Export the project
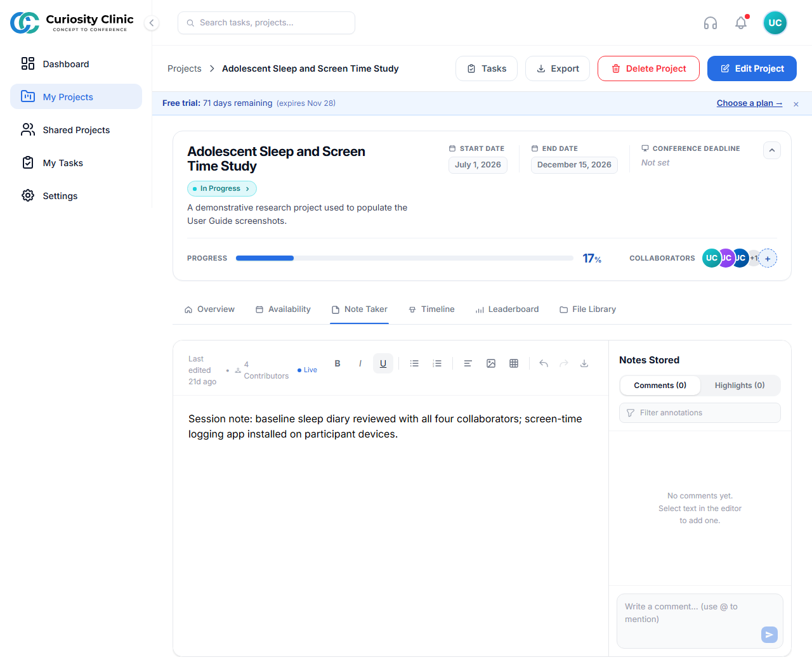The image size is (812, 662). (x=558, y=68)
